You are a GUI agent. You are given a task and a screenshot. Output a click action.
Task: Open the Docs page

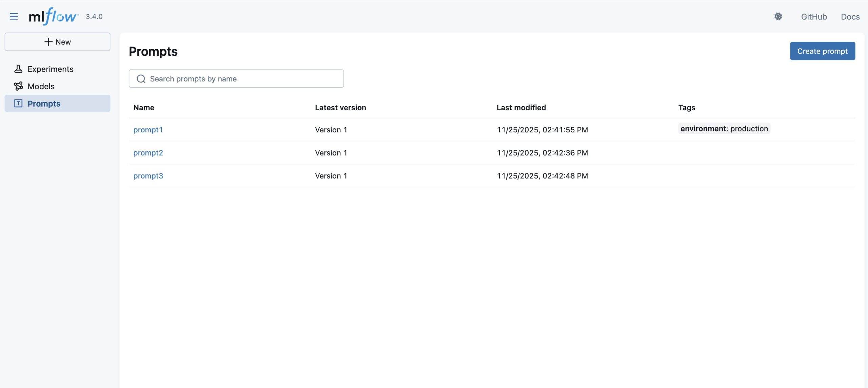point(850,16)
